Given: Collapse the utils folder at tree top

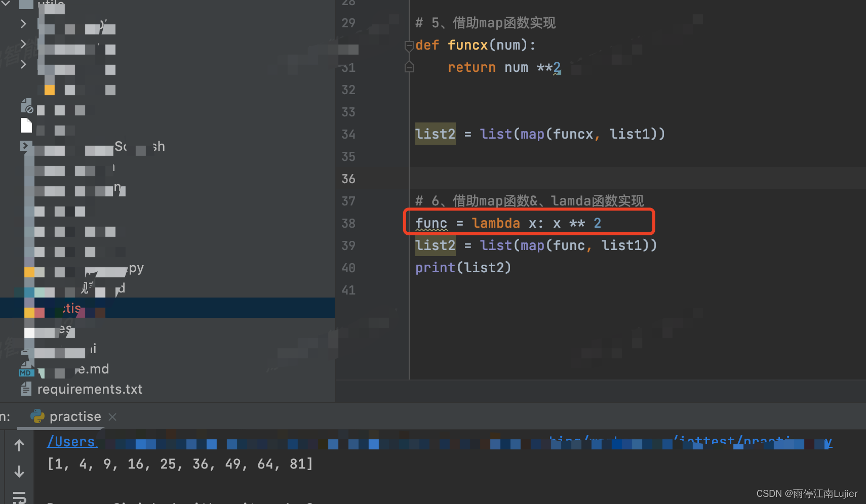Looking at the screenshot, I should pos(6,3).
